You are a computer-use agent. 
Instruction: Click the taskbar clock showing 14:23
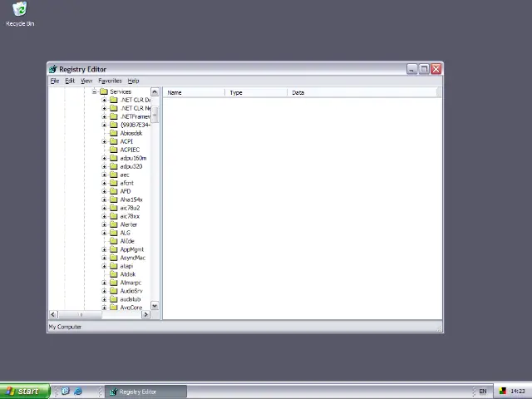[x=517, y=392]
